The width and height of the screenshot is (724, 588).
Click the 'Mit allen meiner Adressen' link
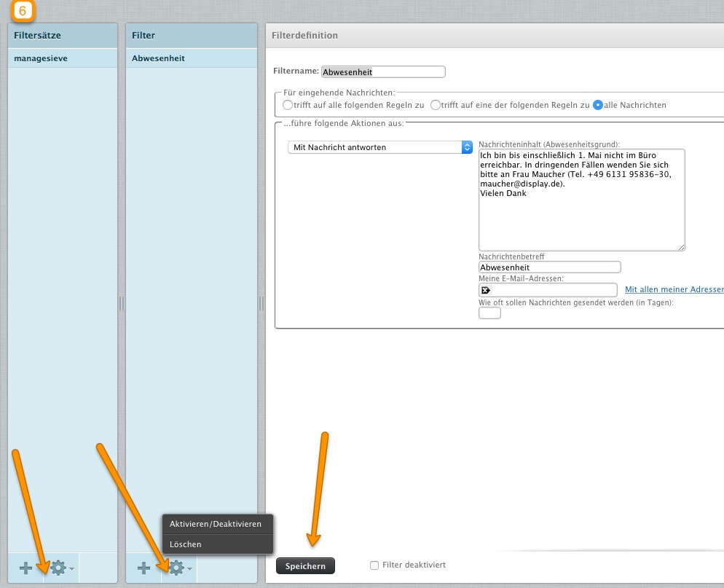click(x=674, y=290)
